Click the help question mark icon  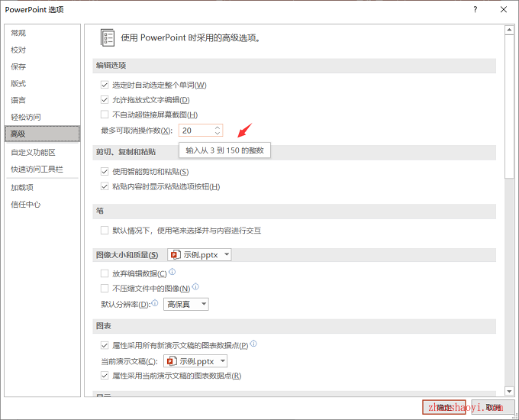pyautogui.click(x=475, y=9)
